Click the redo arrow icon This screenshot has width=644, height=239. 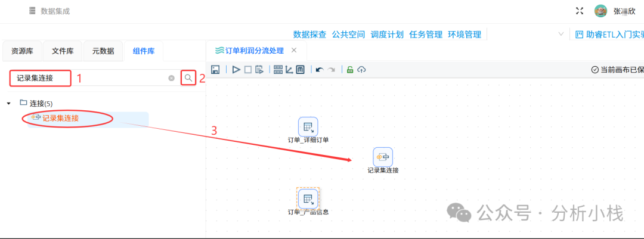point(331,70)
